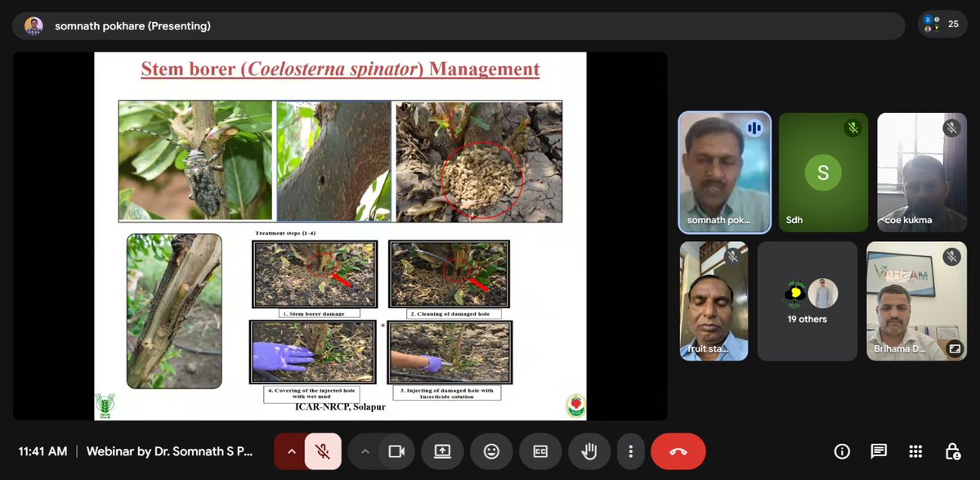The image size is (980, 480).
Task: Open the participants list showing 25
Action: pos(942,25)
